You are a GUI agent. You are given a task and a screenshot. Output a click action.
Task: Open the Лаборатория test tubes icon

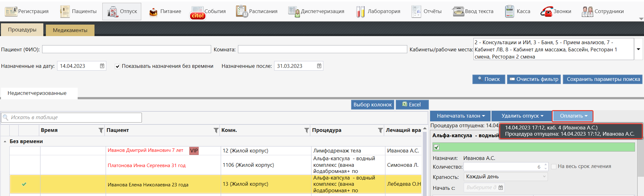click(361, 12)
